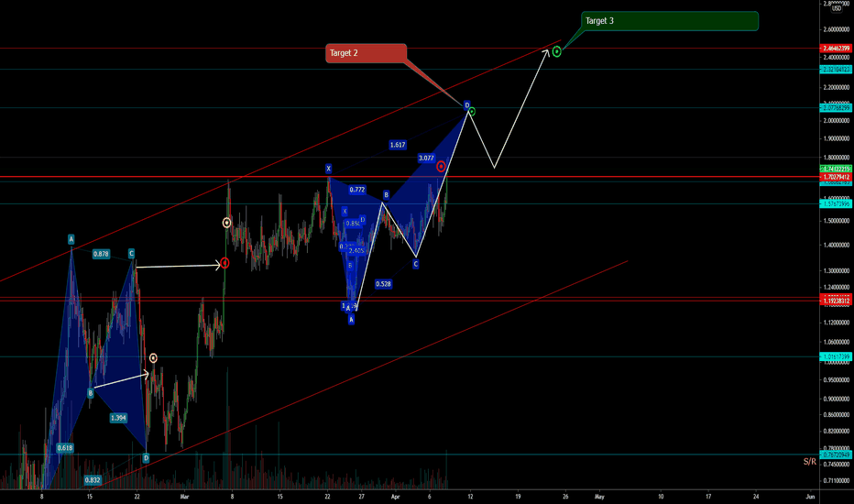
Task: Click the green circle marker at Target 3
Action: (x=556, y=51)
